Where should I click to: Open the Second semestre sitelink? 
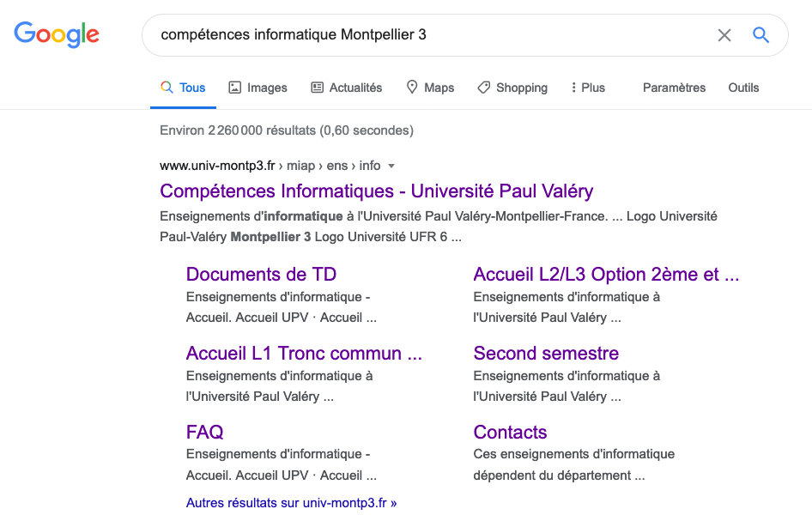click(546, 353)
